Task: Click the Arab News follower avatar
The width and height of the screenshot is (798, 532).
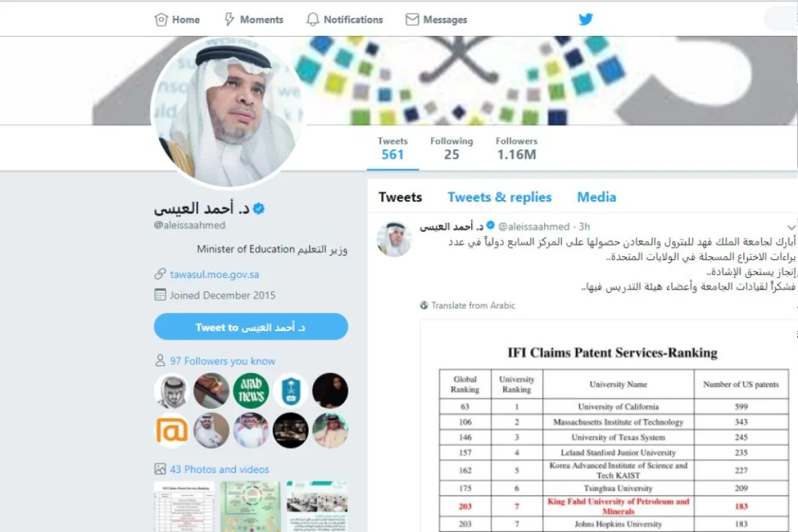Action: pos(251,390)
